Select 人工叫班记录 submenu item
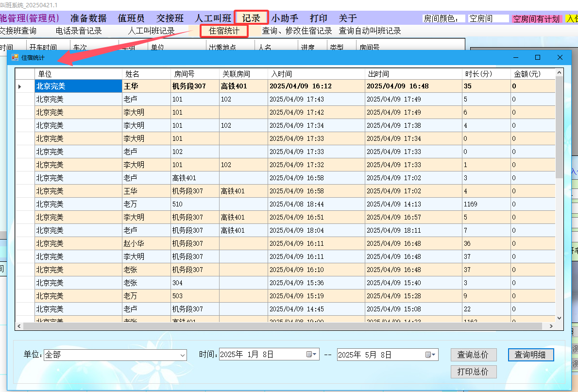578x392 pixels. click(x=151, y=31)
